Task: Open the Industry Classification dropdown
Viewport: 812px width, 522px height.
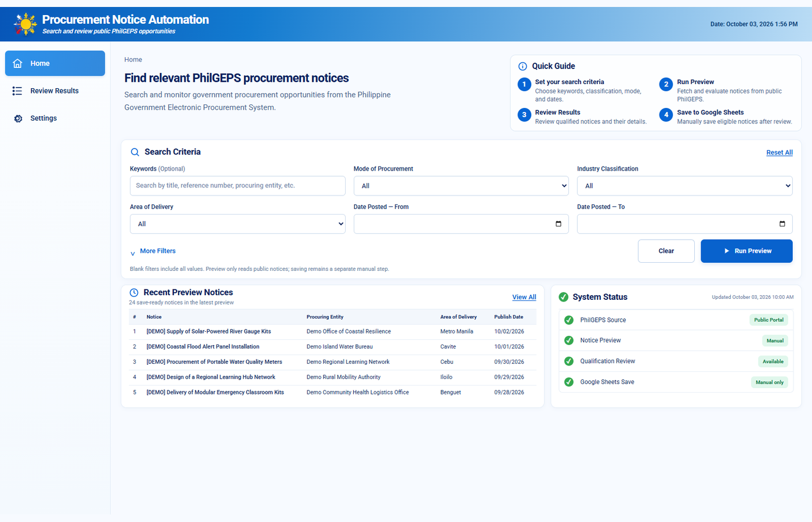Action: [x=684, y=186]
